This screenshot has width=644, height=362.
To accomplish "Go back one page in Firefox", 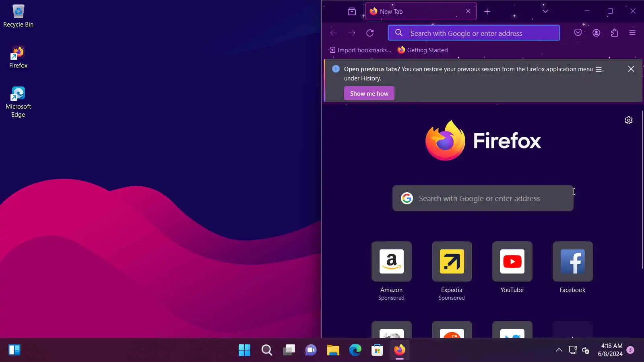I will 334,33.
